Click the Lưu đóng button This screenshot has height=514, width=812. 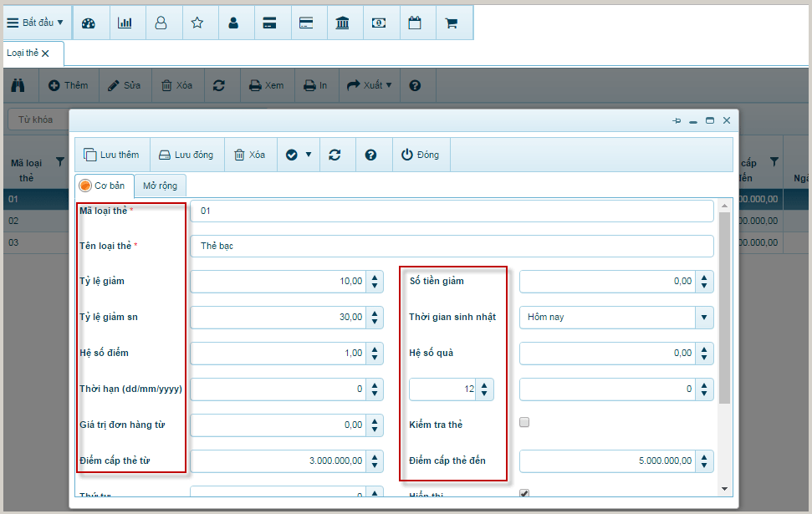click(x=186, y=155)
